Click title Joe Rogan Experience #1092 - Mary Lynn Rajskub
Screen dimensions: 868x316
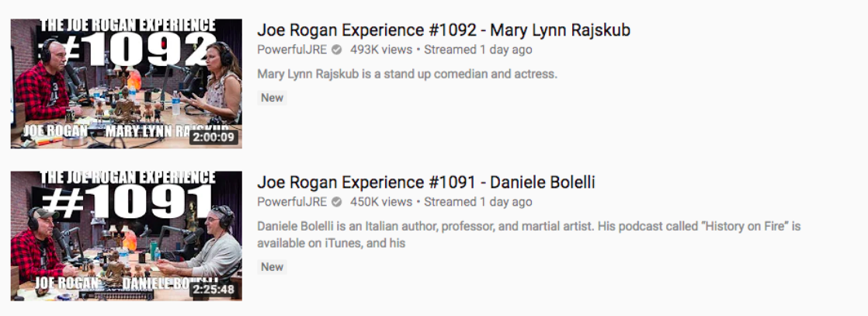click(443, 30)
